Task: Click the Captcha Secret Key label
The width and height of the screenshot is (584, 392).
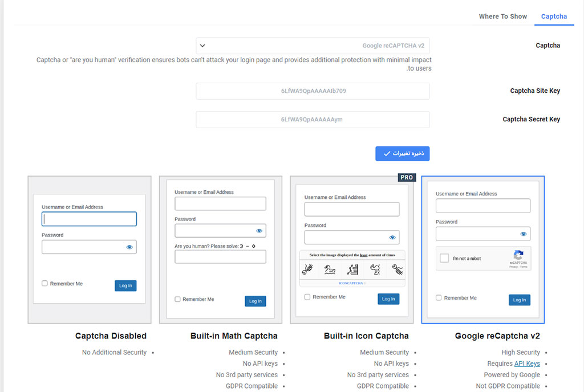Action: coord(531,120)
